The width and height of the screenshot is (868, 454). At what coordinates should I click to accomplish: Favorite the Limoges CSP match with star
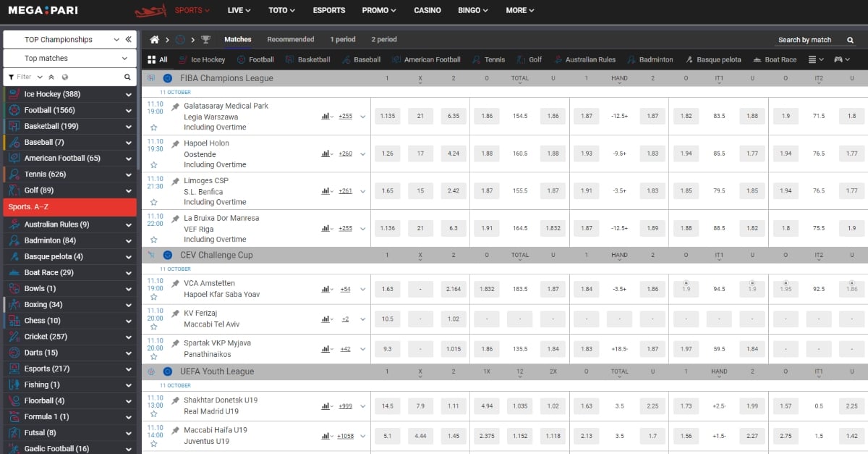click(x=154, y=202)
